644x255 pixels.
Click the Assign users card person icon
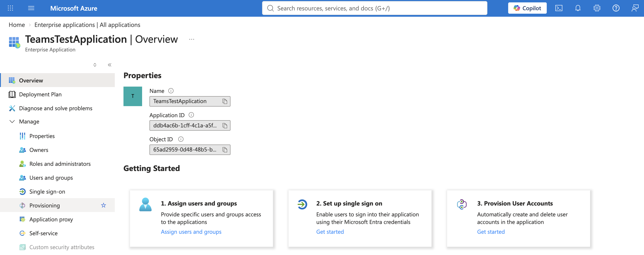tap(145, 204)
